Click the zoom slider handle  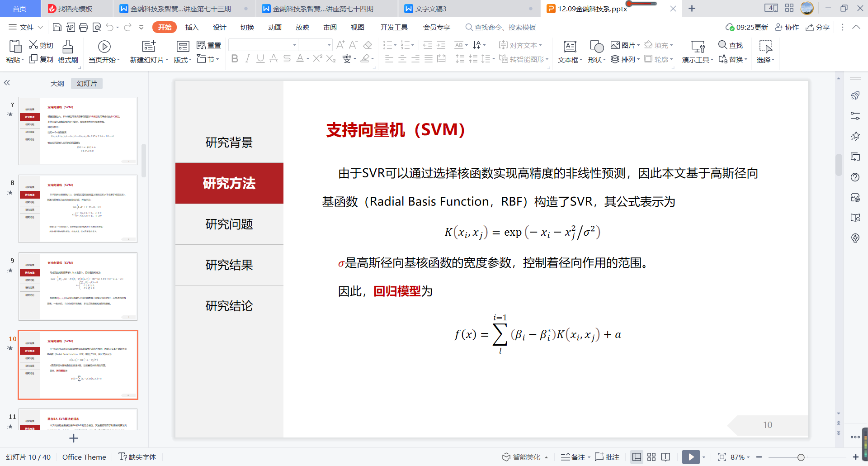point(801,457)
